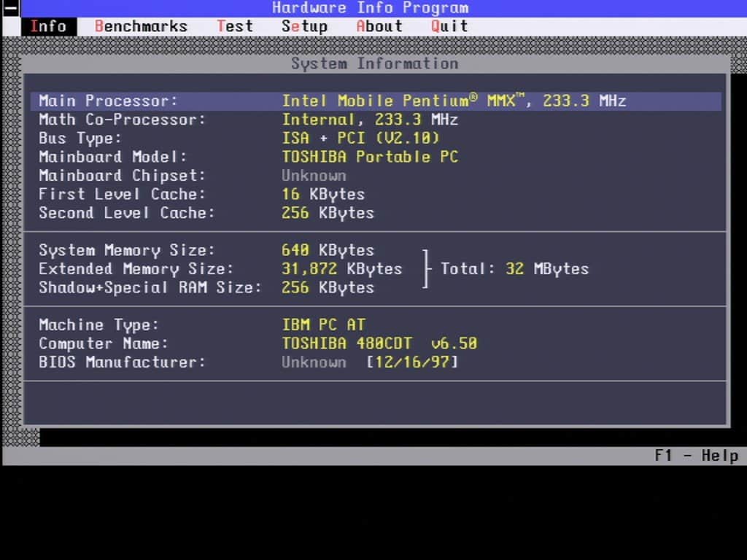The height and width of the screenshot is (560, 747).
Task: Select the Machine Type label
Action: [x=98, y=325]
